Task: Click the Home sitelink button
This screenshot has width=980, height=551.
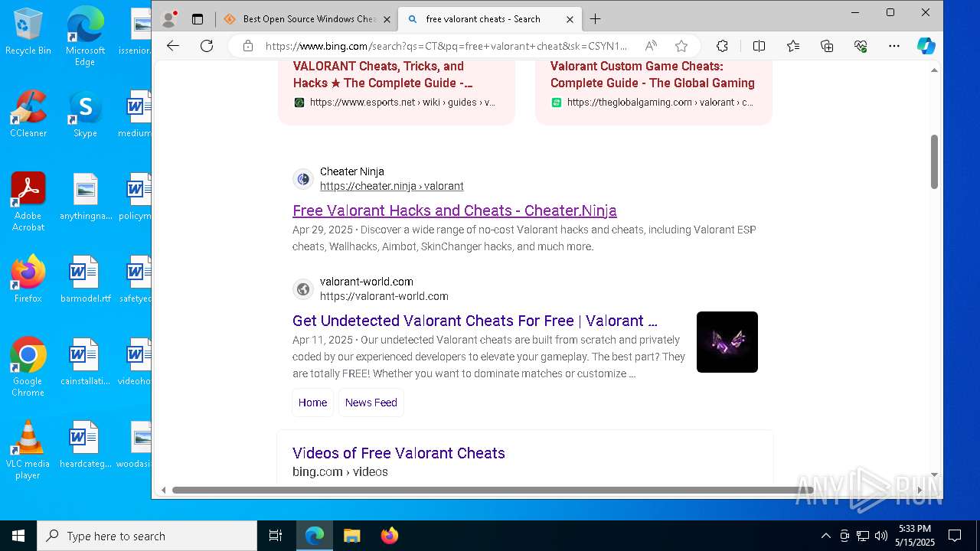Action: (x=312, y=403)
